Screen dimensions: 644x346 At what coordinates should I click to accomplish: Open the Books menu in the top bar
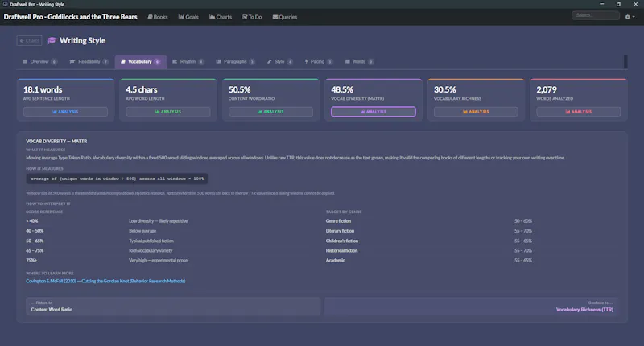coord(158,17)
